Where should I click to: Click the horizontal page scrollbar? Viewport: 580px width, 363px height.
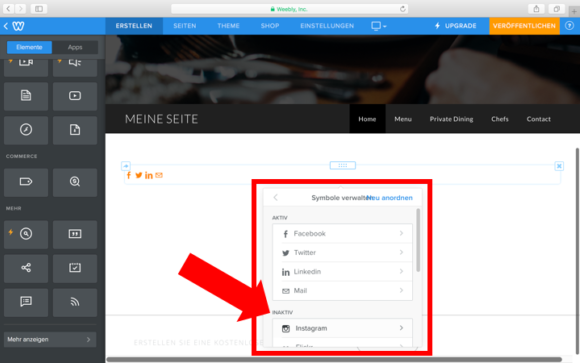click(334, 359)
